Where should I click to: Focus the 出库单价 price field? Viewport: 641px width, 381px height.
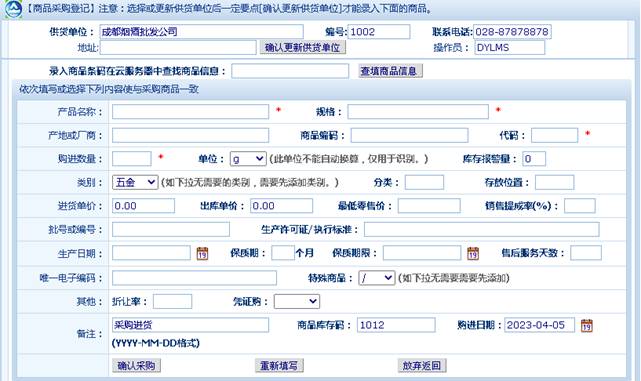[x=282, y=206]
